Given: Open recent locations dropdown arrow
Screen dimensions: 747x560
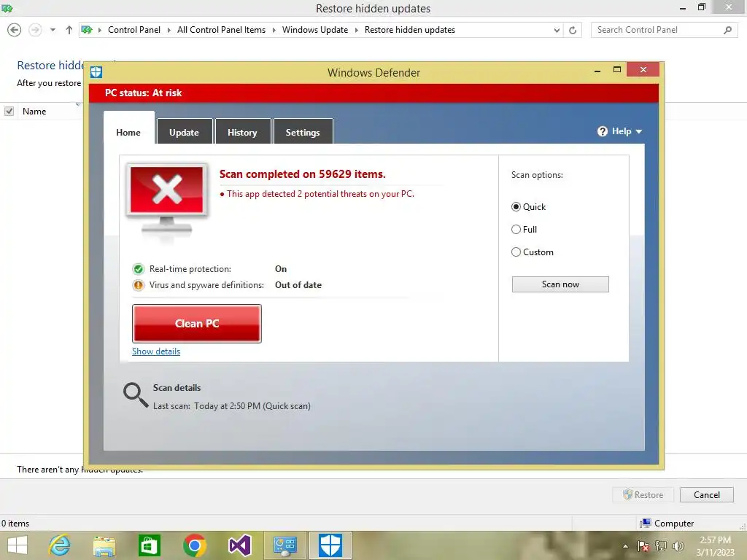Looking at the screenshot, I should click(x=53, y=30).
